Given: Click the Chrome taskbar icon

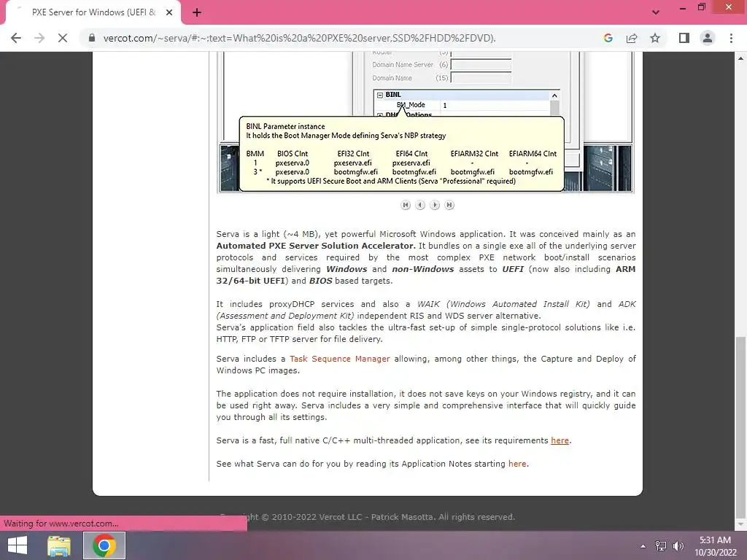Looking at the screenshot, I should point(104,545).
